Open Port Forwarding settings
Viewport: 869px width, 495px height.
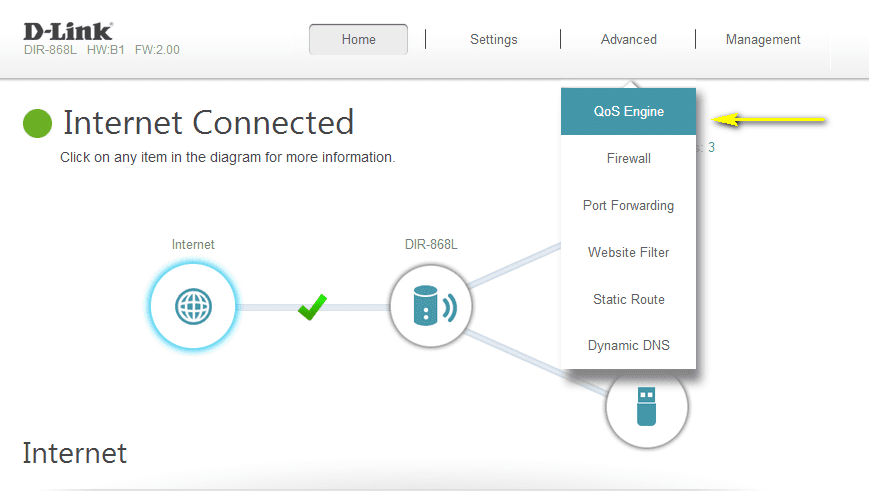click(x=628, y=205)
